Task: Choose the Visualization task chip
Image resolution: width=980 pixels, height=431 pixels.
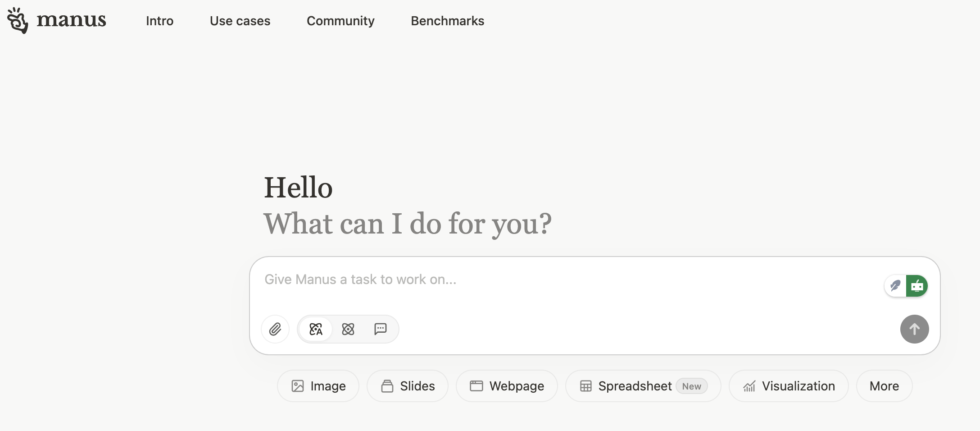Action: coord(789,386)
